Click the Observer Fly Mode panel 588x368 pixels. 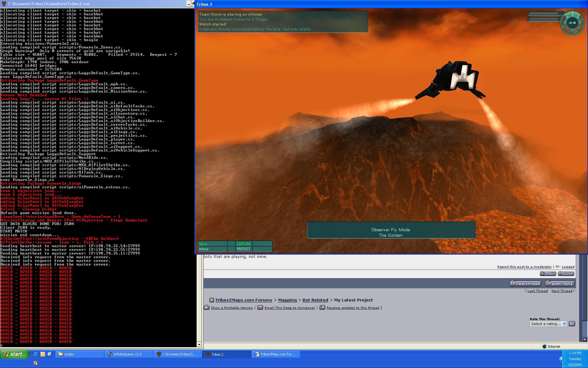[391, 230]
